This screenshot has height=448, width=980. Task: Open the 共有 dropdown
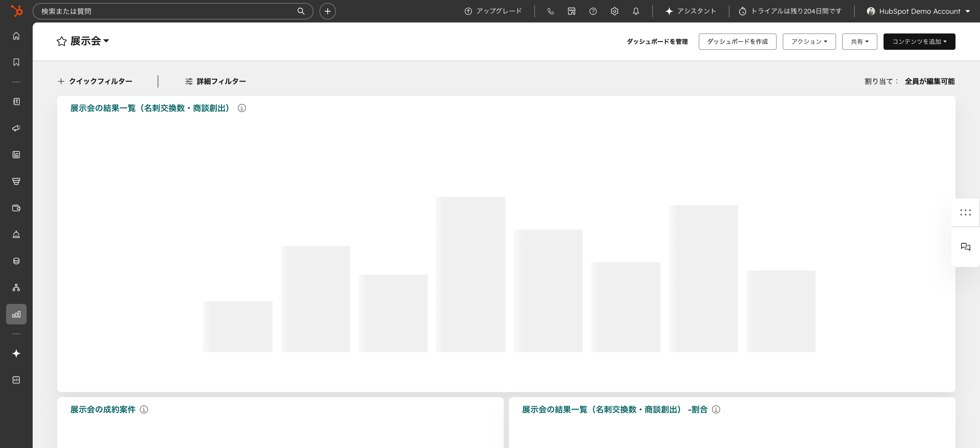tap(859, 41)
